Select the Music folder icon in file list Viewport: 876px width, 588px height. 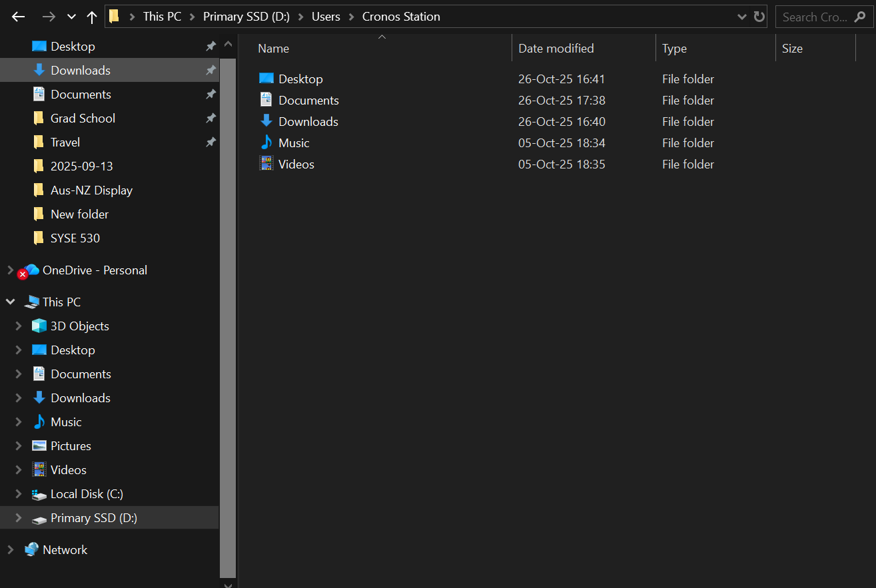click(x=266, y=143)
